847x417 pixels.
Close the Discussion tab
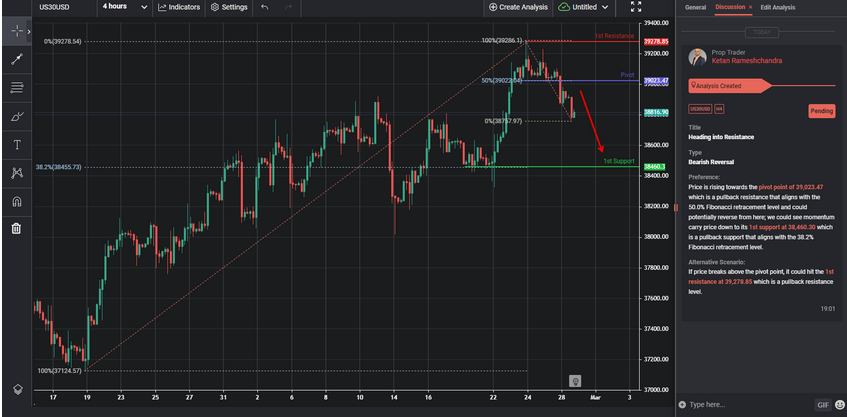click(750, 7)
